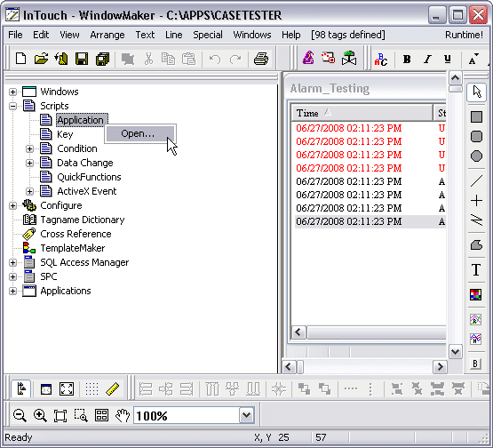Choose Open... from the context menu
Viewport: 493px width, 448px height.
[140, 133]
